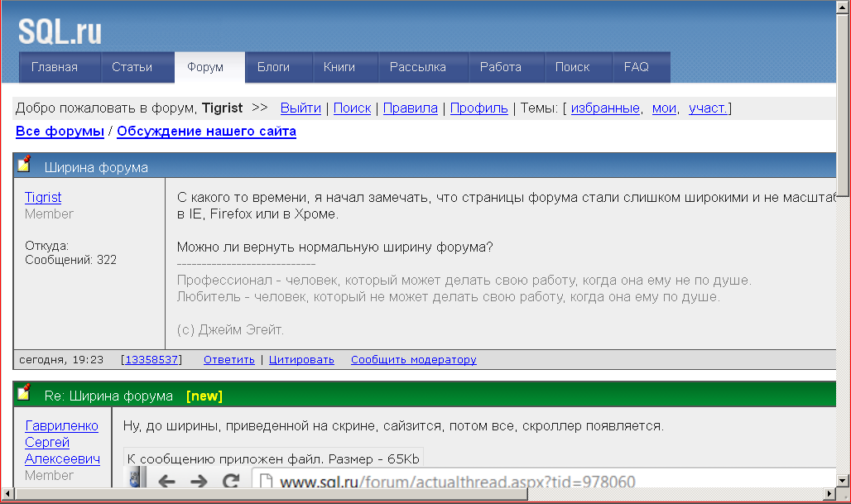
Task: Click back arrow in the attached screenshot
Action: [x=166, y=481]
